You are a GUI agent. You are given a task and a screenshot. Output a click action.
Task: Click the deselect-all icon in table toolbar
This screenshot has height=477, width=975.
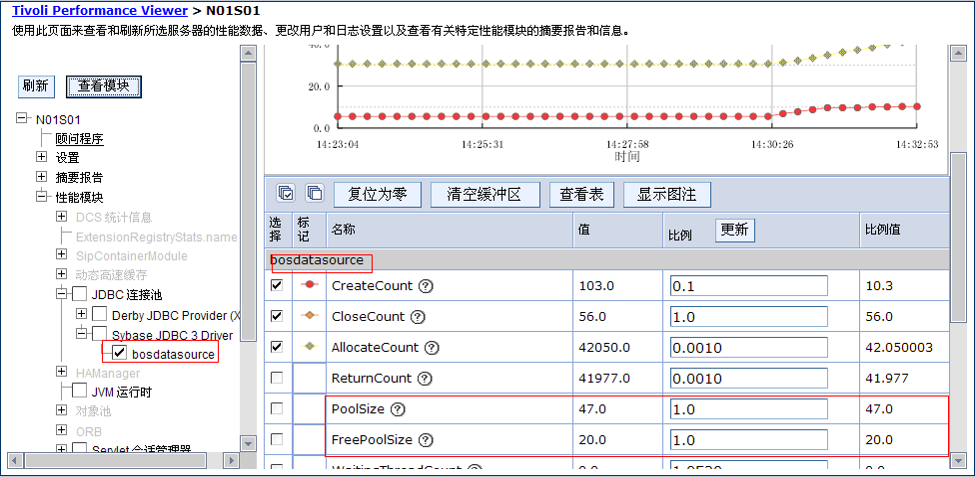[x=315, y=193]
